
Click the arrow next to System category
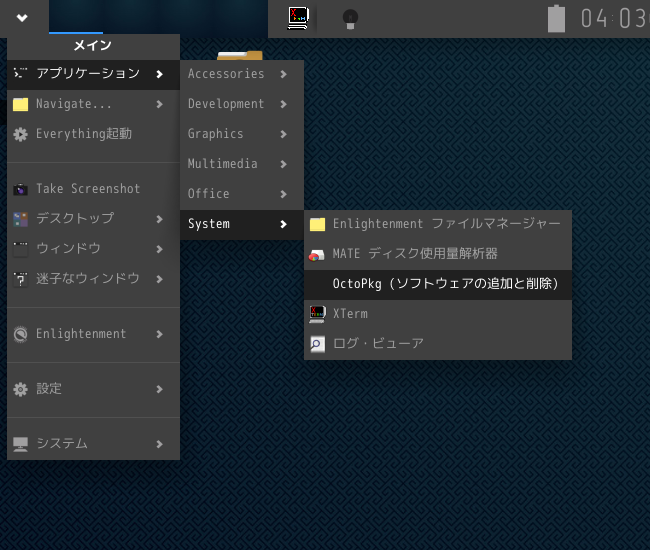[284, 224]
